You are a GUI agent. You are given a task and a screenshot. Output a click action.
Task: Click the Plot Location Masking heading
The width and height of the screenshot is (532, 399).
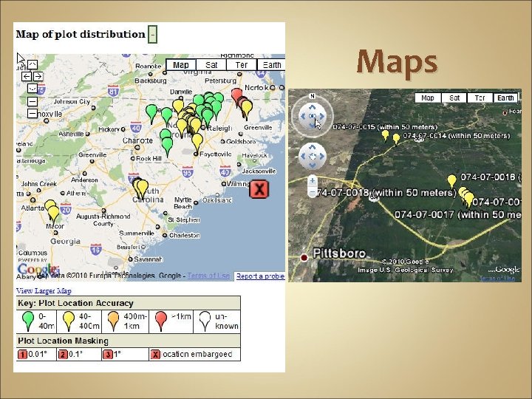63,341
